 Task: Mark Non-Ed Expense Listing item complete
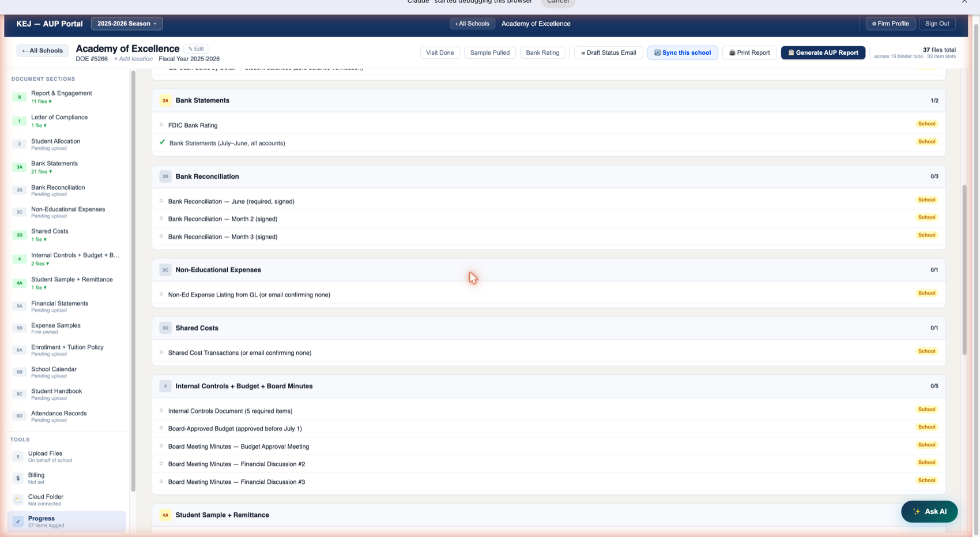[x=161, y=294]
